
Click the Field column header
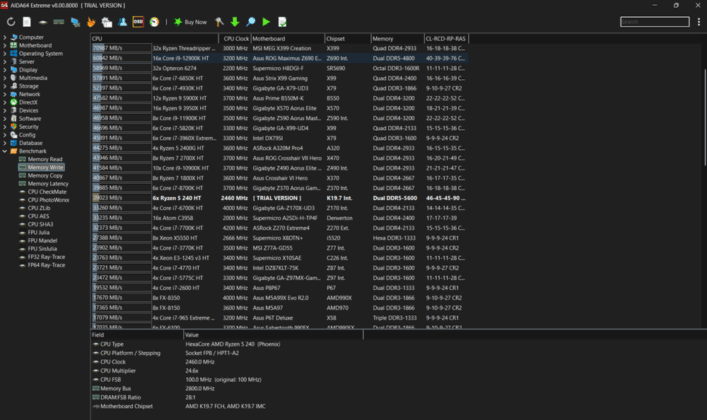(137, 335)
